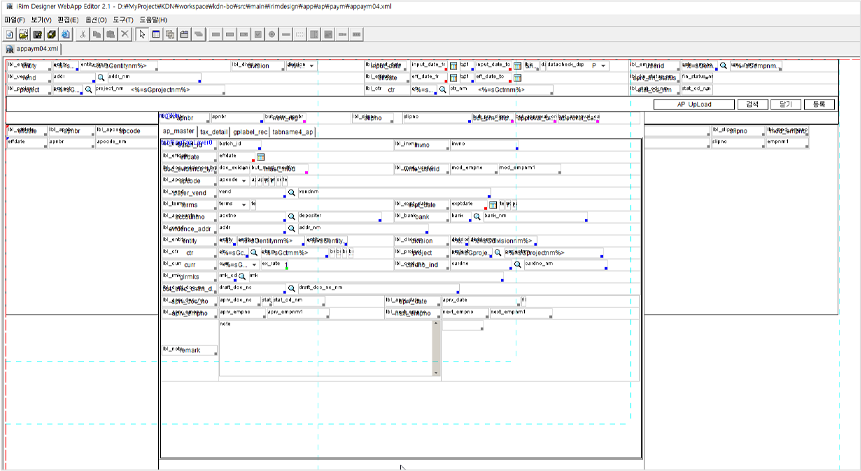Select the arrow pointer tool
The width and height of the screenshot is (861, 471).
[142, 35]
